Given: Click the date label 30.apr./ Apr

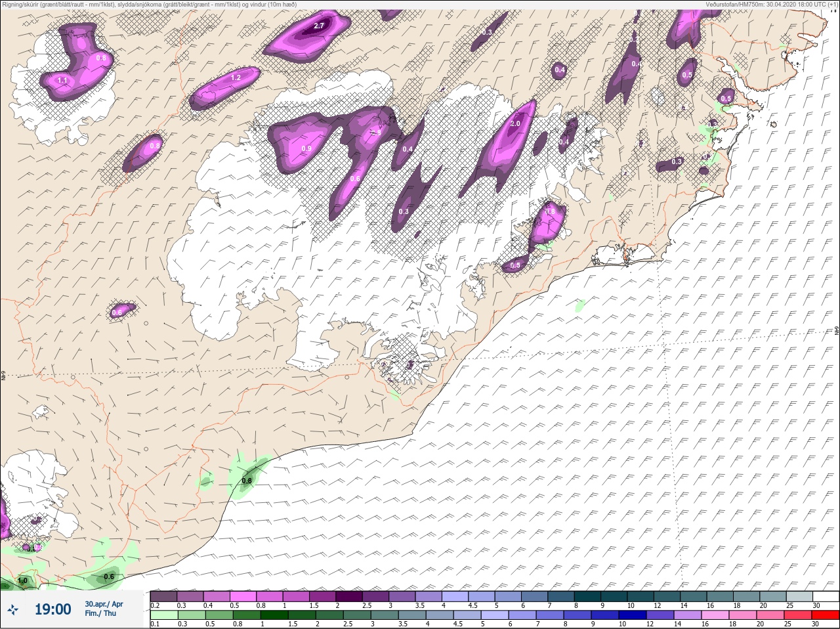Looking at the screenshot, I should pos(104,604).
